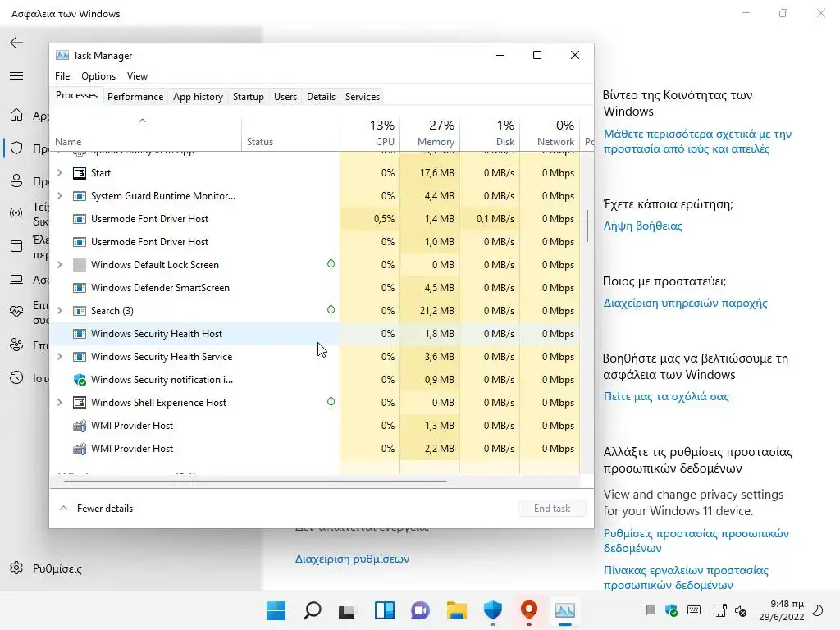The height and width of the screenshot is (630, 840).
Task: Open Ρυθμίσεις προστασίας προσωπικών δεδομένων link
Action: point(696,541)
